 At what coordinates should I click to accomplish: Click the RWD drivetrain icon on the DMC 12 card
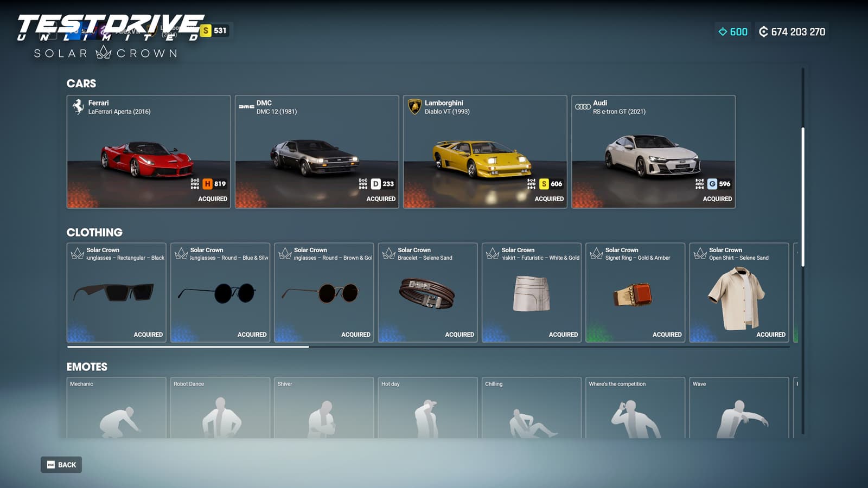[x=363, y=184]
